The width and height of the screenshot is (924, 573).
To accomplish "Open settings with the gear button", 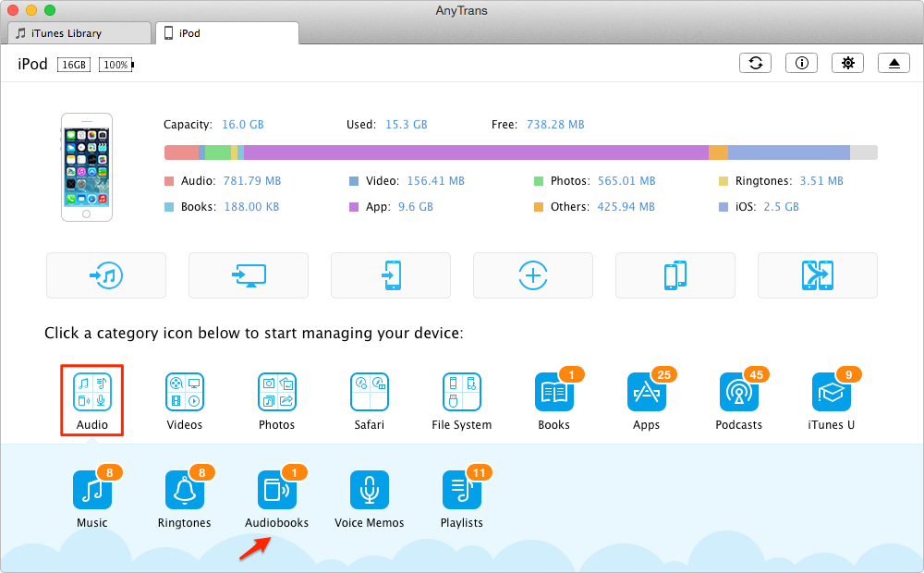I will 847,63.
